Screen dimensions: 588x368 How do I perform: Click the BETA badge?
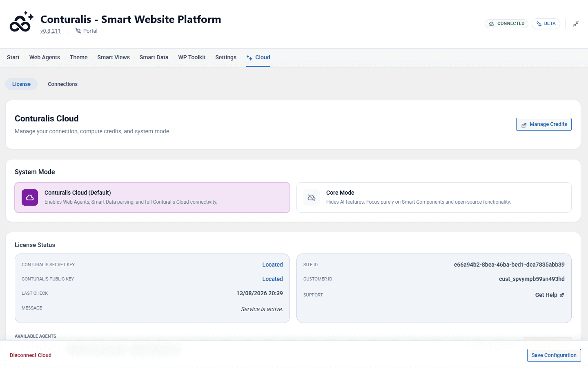point(546,24)
